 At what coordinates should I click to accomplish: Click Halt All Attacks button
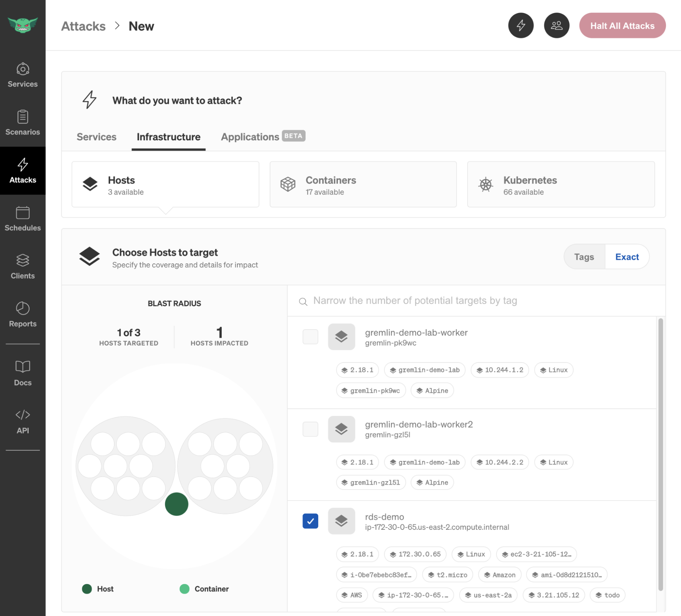point(622,25)
